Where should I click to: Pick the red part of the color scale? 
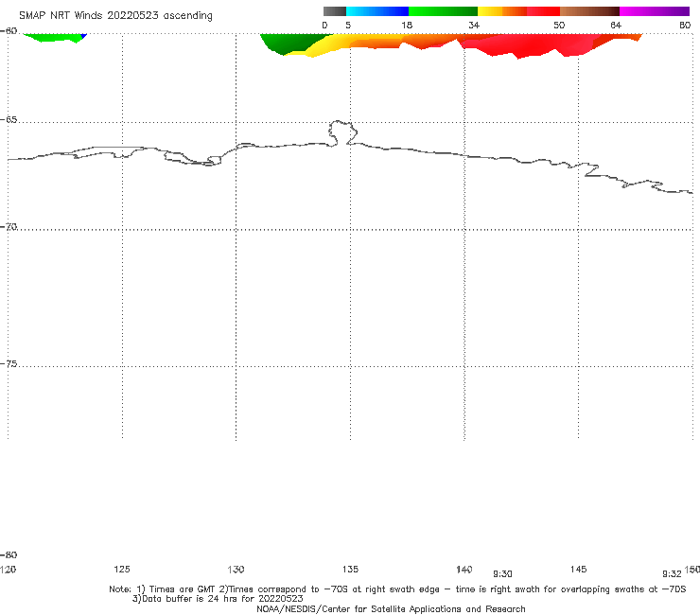tap(543, 11)
